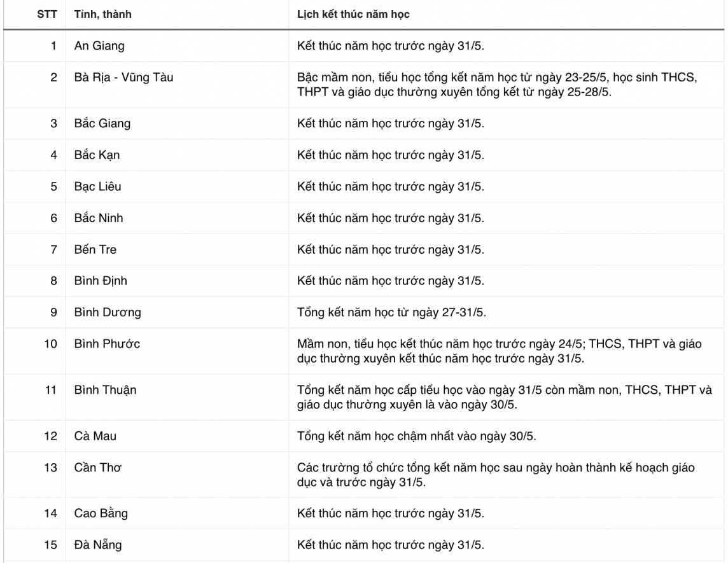The width and height of the screenshot is (728, 563).
Task: Click the Đà Nẵng province name
Action: click(x=98, y=545)
